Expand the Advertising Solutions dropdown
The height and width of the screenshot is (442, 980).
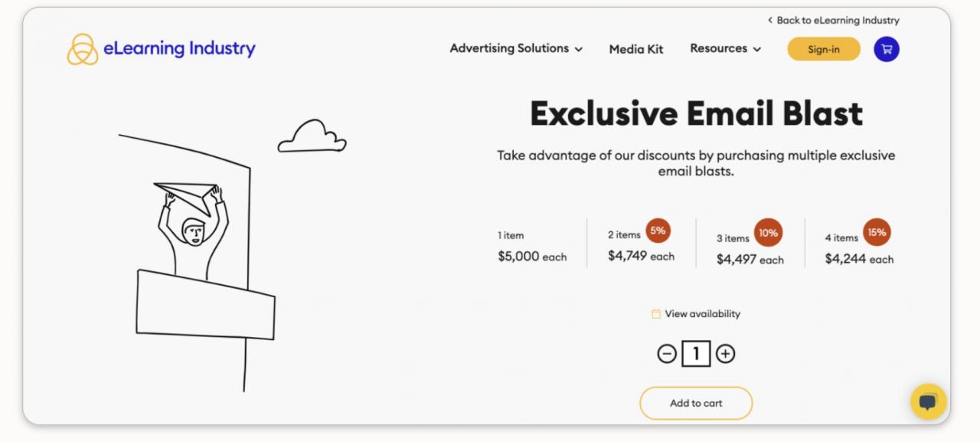516,49
